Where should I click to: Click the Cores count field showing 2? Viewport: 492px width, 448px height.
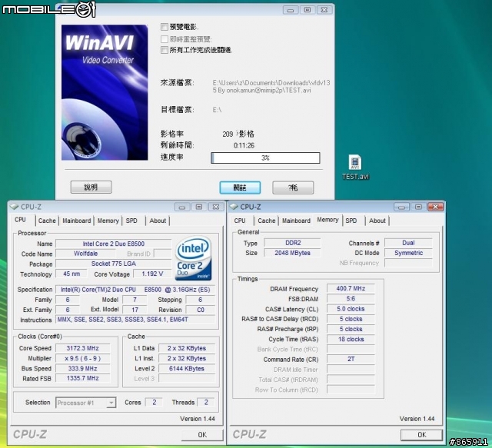(x=154, y=403)
